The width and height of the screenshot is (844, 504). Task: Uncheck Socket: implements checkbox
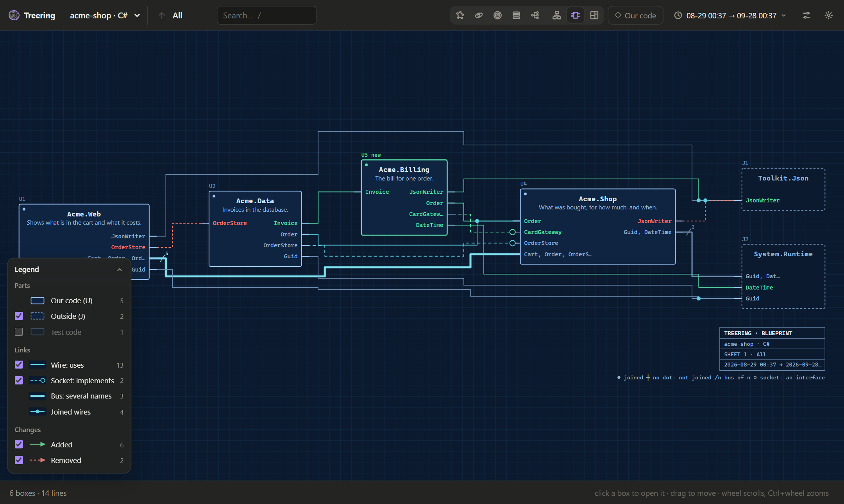click(19, 380)
